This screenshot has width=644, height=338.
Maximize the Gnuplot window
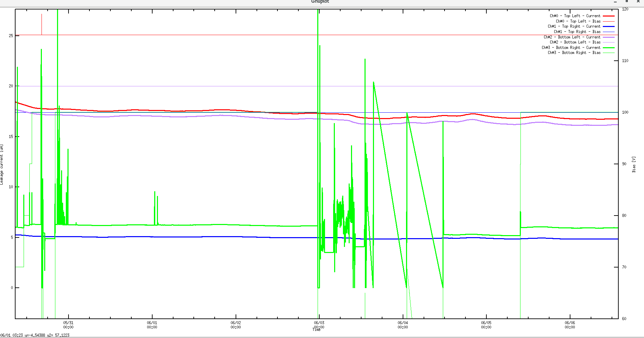626,2
